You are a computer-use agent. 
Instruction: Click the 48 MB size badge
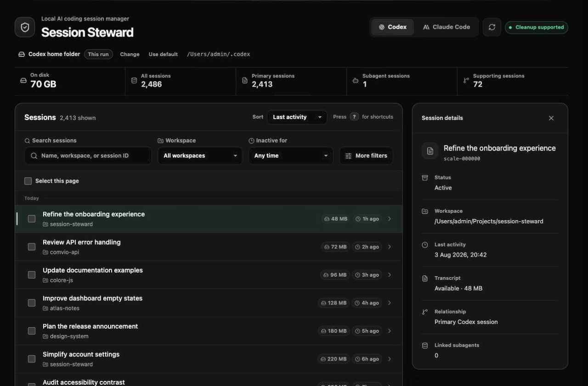tap(336, 219)
